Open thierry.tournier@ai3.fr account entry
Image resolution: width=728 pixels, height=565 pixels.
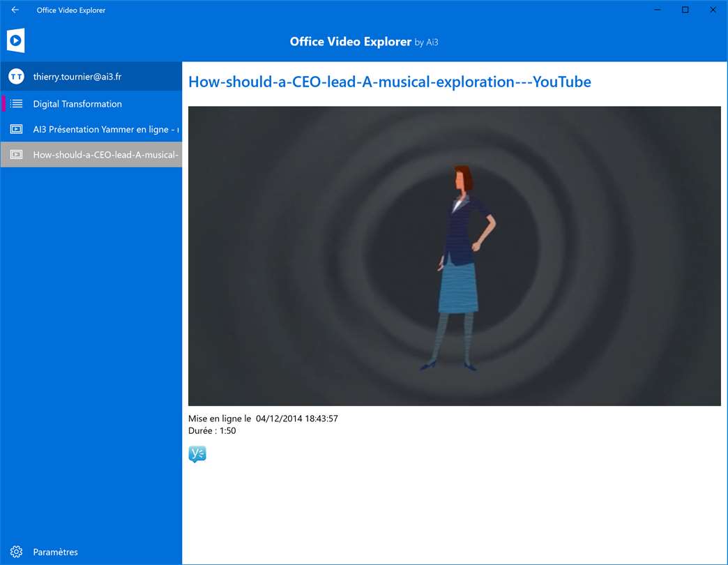tap(91, 77)
